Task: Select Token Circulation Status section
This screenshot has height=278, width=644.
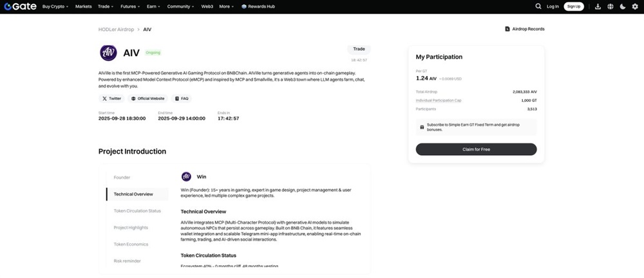Action: pos(137,211)
